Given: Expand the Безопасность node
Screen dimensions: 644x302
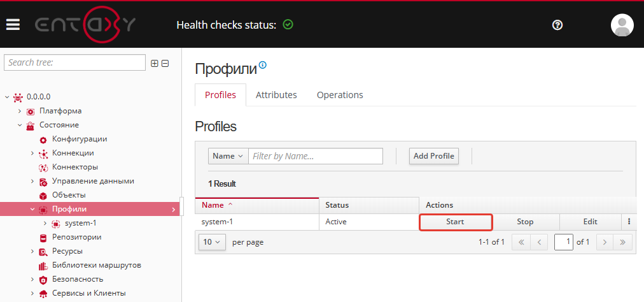Looking at the screenshot, I should (x=32, y=279).
